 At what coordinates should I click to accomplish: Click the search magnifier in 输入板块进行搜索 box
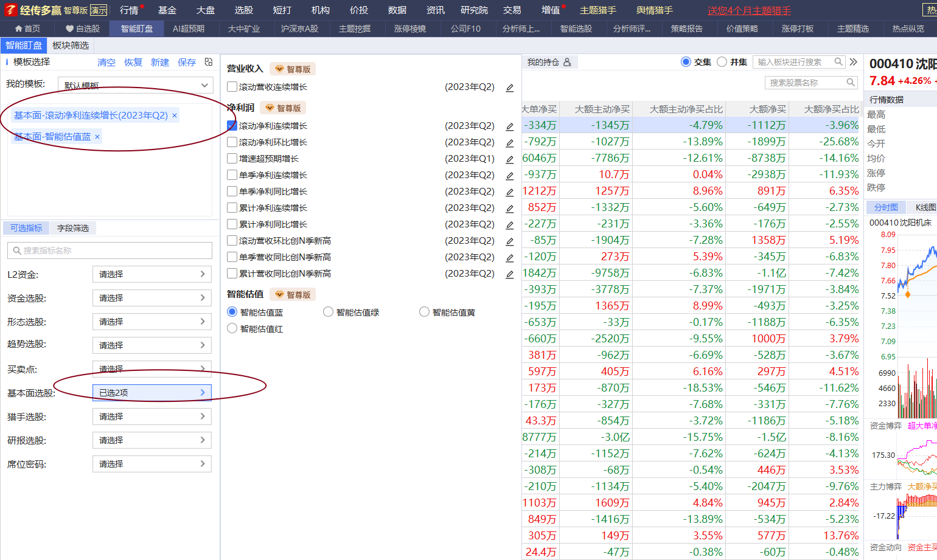click(838, 62)
